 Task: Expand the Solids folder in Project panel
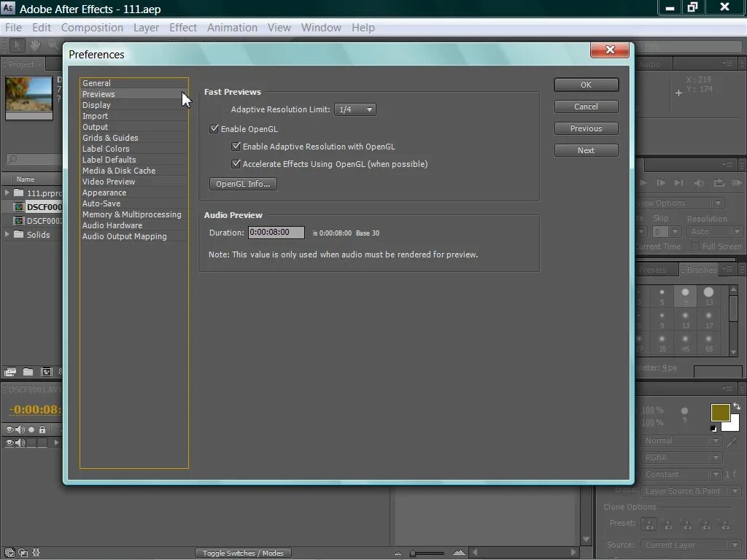[7, 234]
